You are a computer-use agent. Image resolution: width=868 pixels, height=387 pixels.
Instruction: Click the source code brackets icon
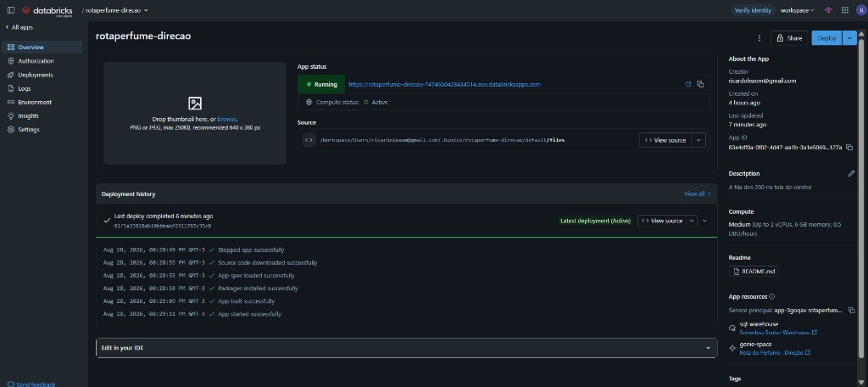coord(309,140)
